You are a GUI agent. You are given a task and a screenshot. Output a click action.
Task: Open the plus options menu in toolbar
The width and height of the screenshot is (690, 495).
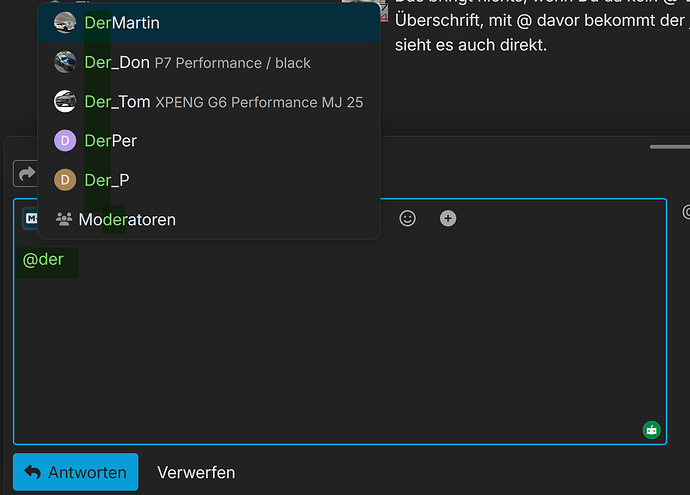click(x=448, y=218)
